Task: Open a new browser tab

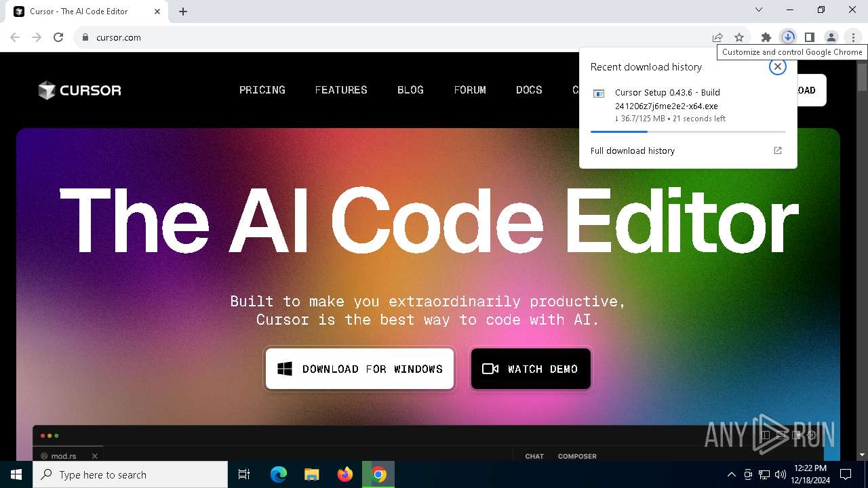Action: [x=183, y=12]
